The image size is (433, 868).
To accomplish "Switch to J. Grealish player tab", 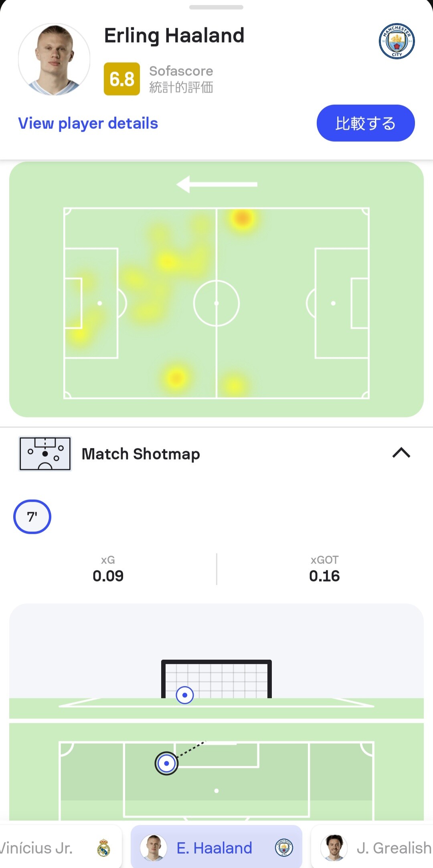I will click(x=373, y=848).
